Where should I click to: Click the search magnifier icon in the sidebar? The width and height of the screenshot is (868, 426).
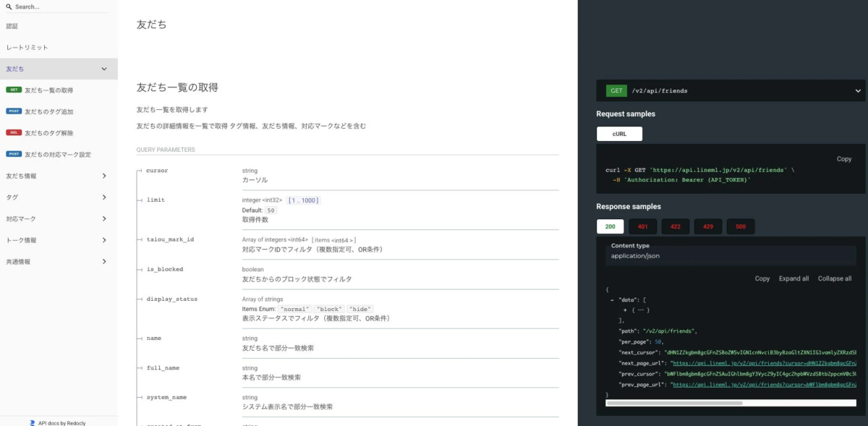click(8, 7)
